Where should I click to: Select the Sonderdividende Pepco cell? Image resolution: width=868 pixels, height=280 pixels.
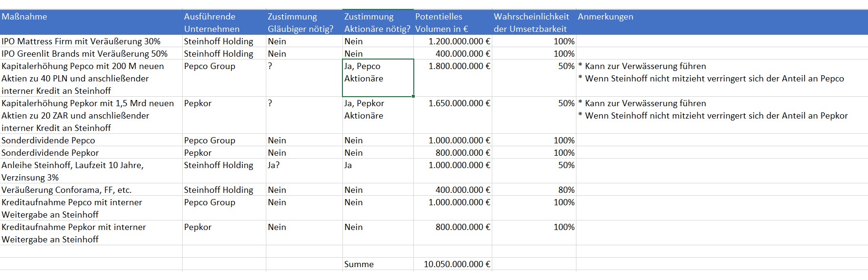tap(90, 140)
